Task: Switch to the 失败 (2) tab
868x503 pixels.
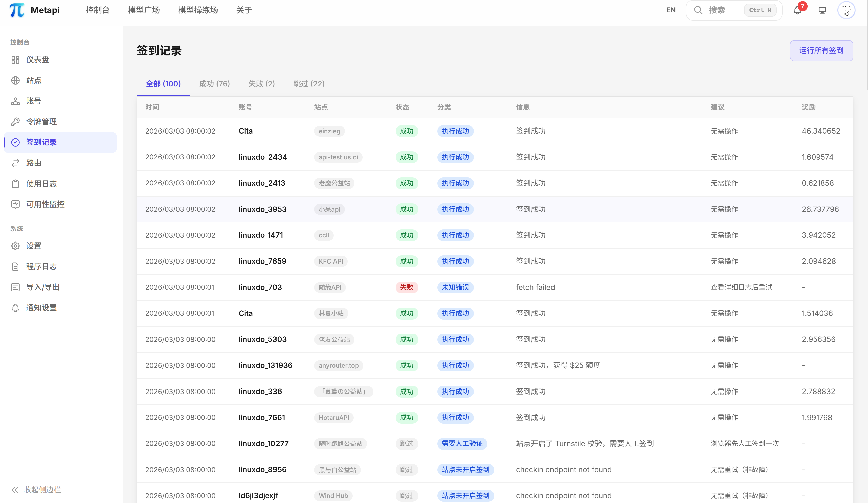Action: pos(261,83)
